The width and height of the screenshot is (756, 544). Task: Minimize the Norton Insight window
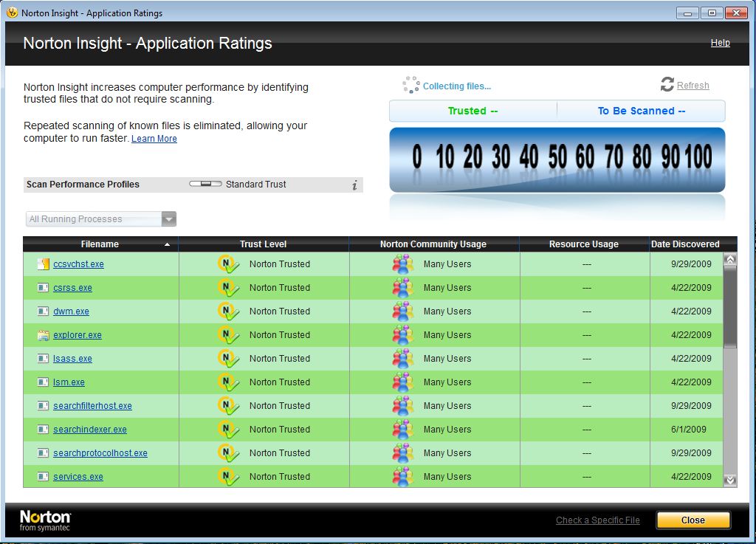[x=687, y=13]
